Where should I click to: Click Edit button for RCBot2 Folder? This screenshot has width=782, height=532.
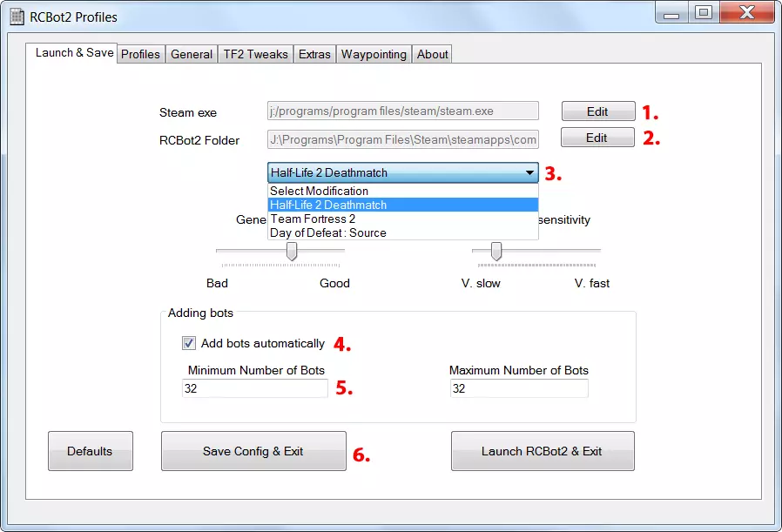coord(597,137)
